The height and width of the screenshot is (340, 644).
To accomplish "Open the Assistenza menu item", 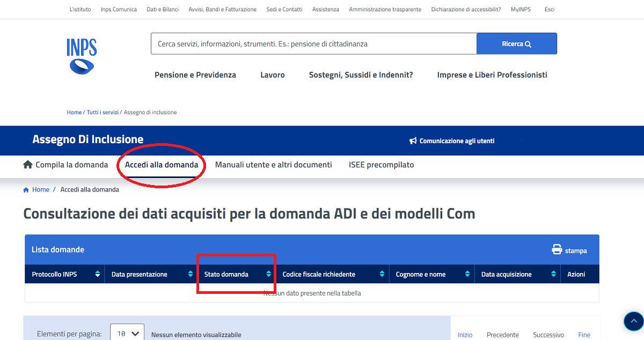I will point(325,9).
